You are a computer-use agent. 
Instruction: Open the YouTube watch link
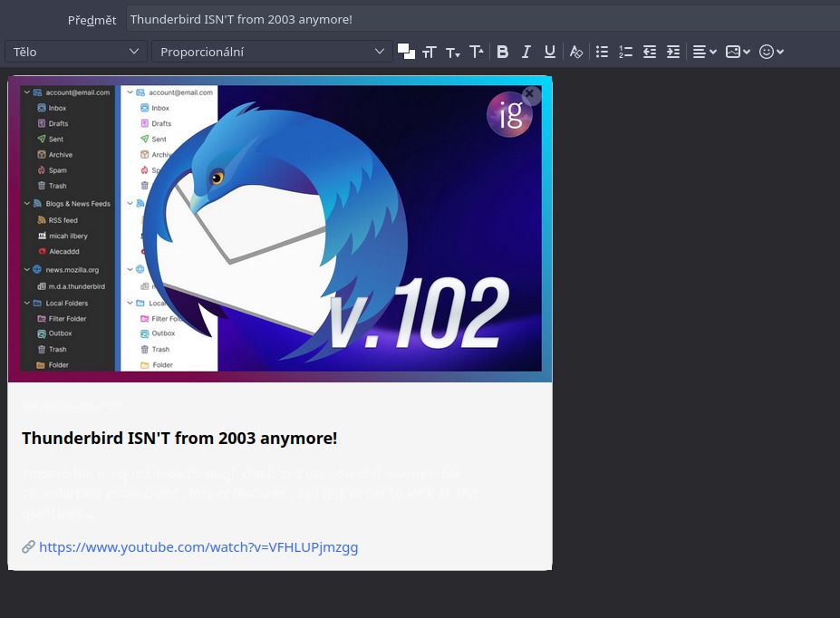point(198,547)
